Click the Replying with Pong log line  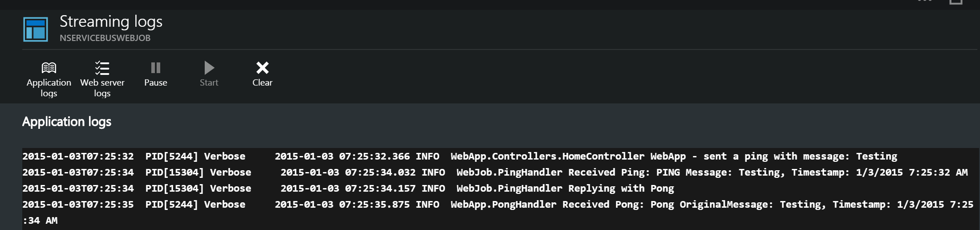coord(348,189)
